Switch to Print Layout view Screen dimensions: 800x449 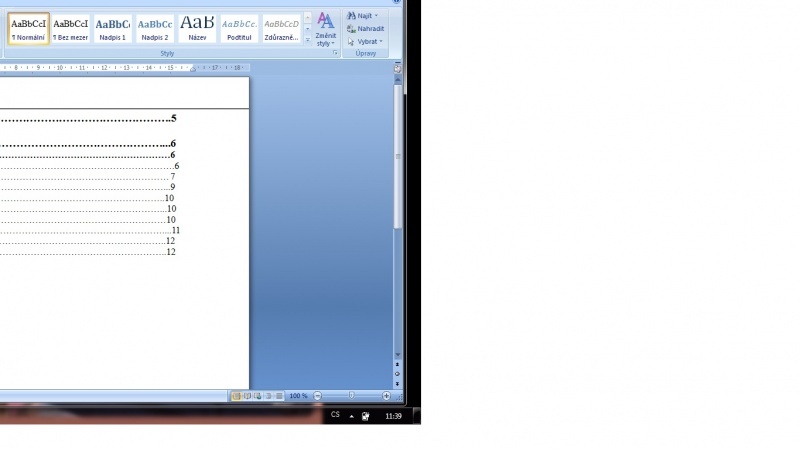click(x=237, y=396)
